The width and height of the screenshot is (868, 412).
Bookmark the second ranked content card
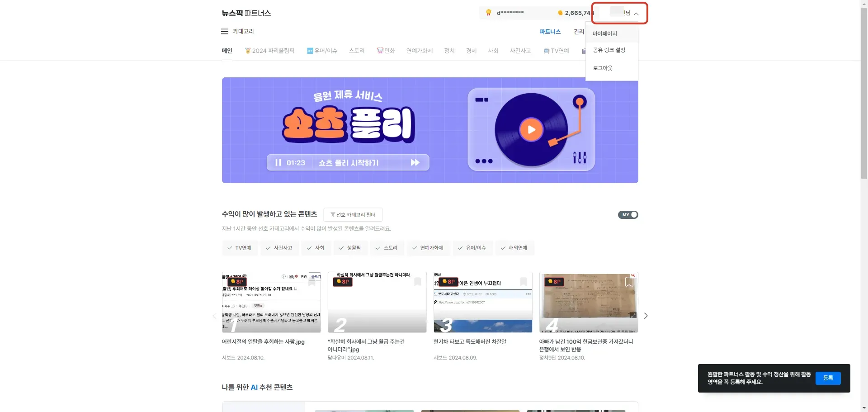(417, 282)
